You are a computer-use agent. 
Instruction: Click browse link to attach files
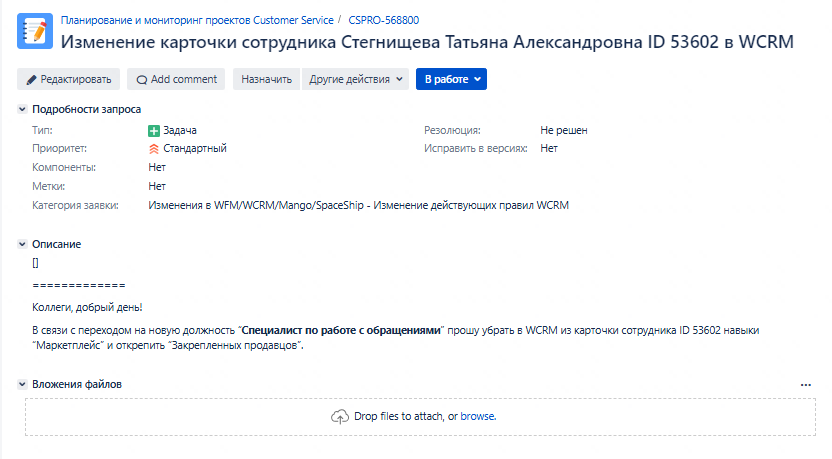point(478,417)
